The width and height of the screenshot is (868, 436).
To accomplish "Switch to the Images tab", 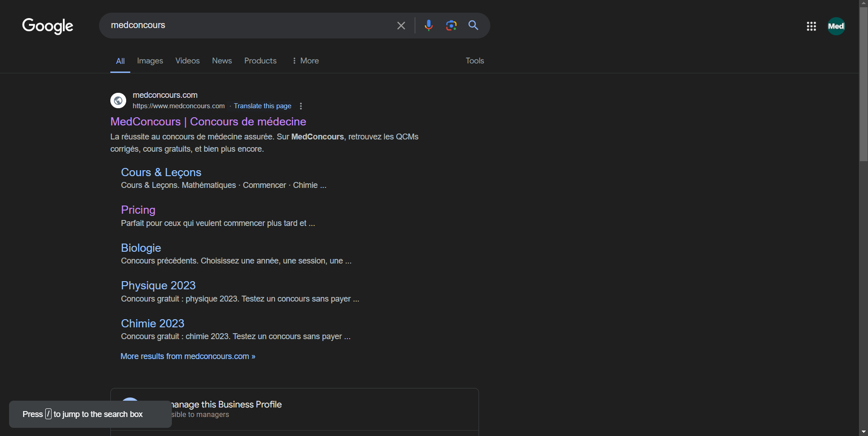I will point(150,61).
